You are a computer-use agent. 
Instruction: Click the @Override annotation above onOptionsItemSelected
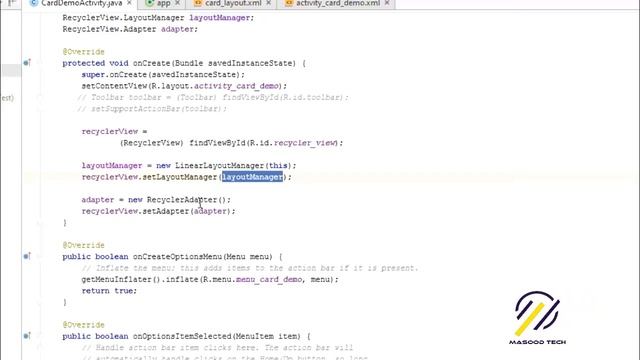83,325
